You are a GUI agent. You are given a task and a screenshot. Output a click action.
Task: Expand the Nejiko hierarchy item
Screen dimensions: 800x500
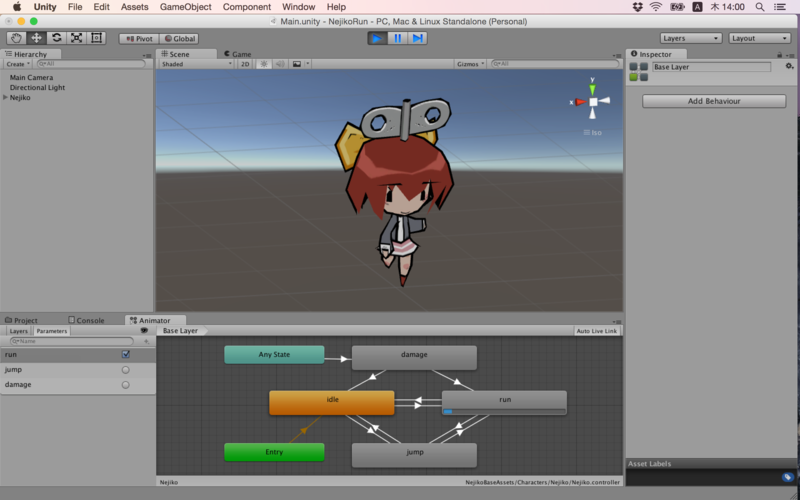click(6, 97)
